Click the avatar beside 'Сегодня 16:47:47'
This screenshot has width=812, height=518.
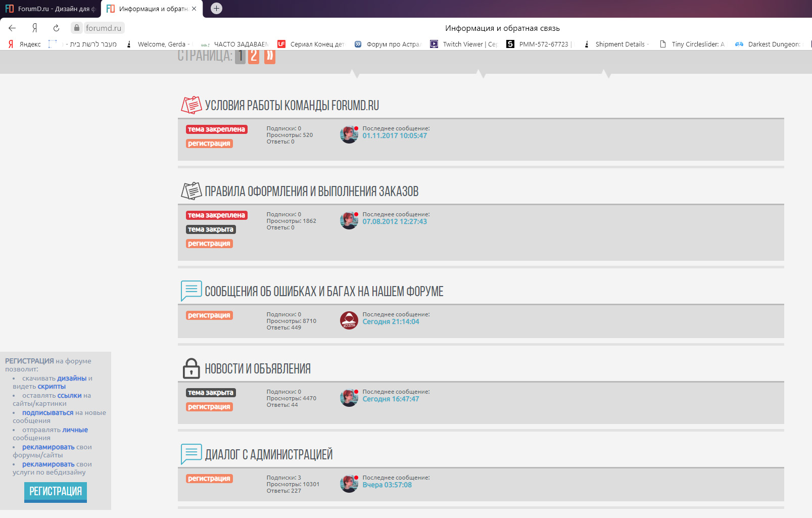coord(349,398)
